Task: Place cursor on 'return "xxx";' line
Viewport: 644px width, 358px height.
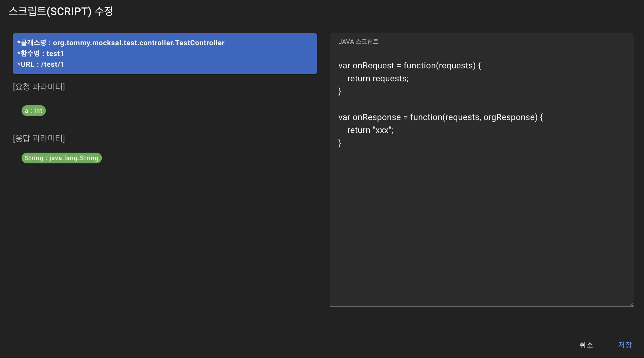Action: 370,130
